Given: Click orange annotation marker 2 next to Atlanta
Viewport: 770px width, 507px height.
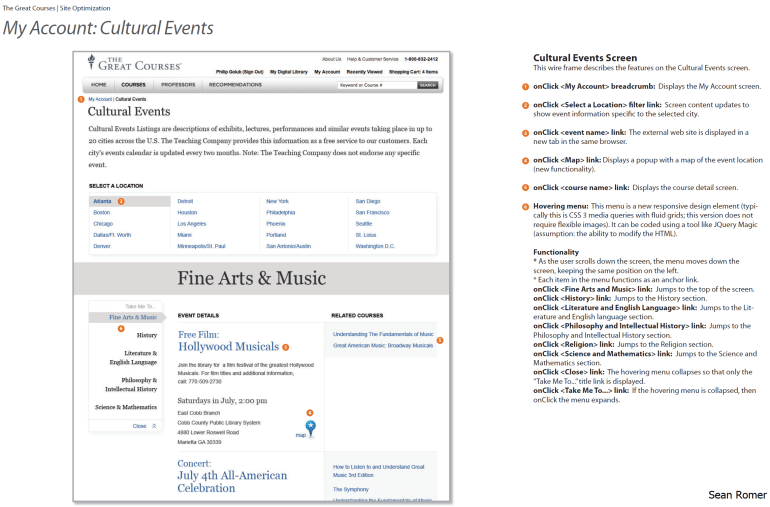Looking at the screenshot, I should click(121, 201).
